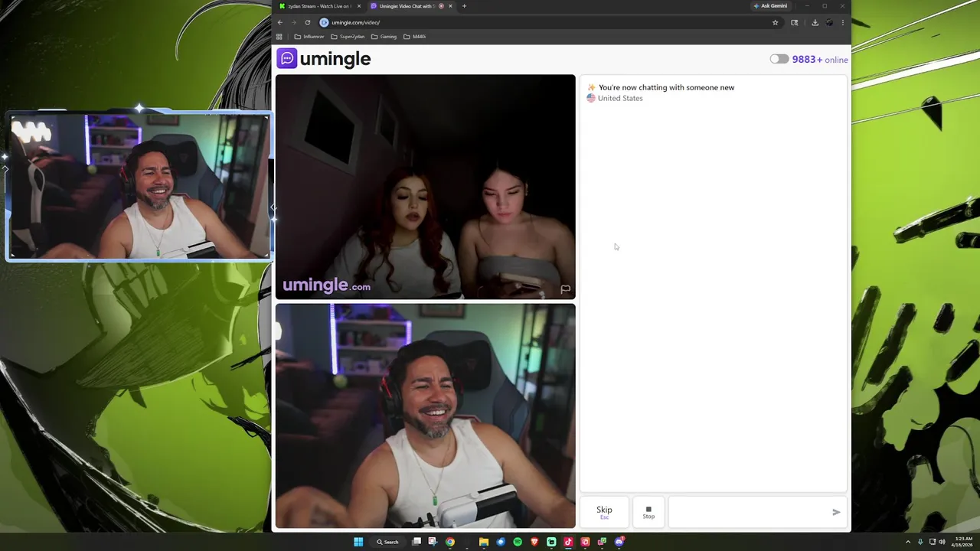Click the taskbar Search box

coord(388,542)
